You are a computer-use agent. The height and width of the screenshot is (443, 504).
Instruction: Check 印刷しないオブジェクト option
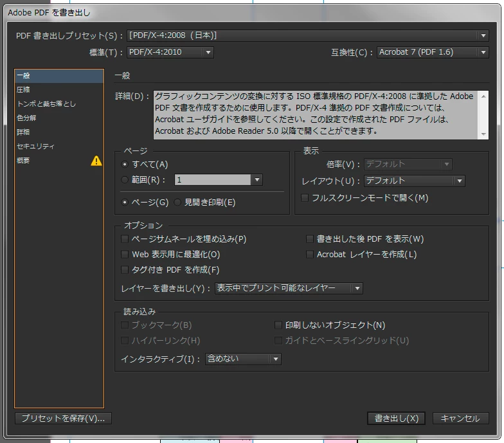[278, 325]
